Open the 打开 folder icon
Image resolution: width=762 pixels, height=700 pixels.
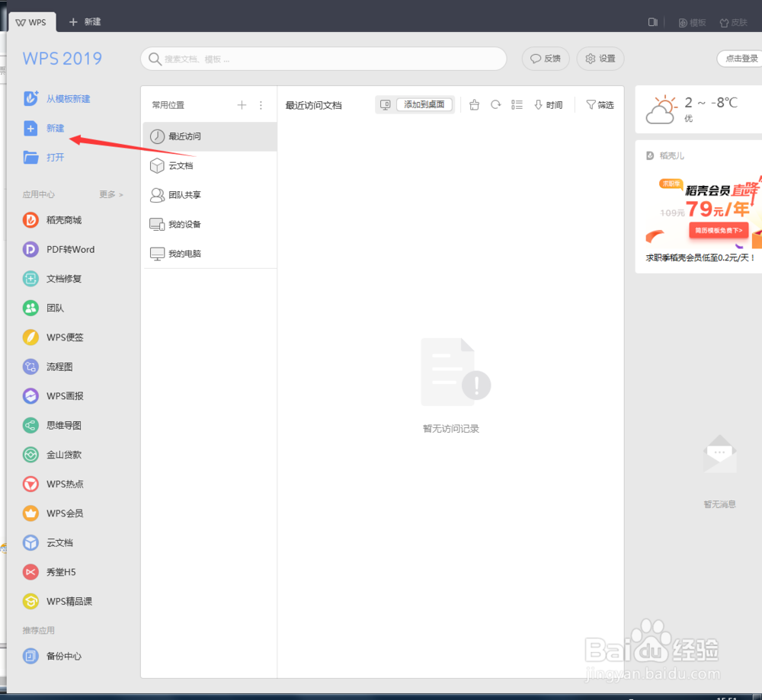pyautogui.click(x=30, y=158)
